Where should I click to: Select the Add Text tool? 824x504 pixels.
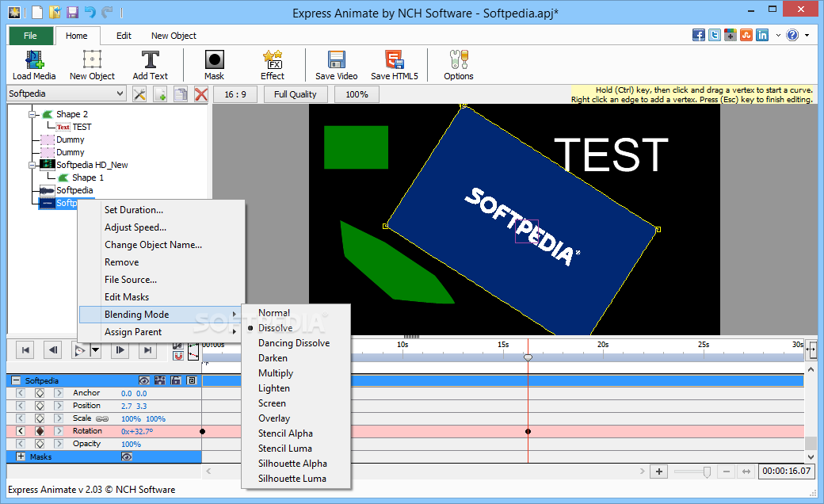click(x=151, y=65)
